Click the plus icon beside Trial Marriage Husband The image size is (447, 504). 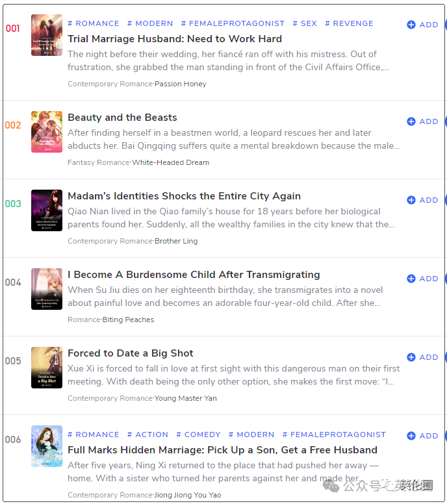click(411, 25)
